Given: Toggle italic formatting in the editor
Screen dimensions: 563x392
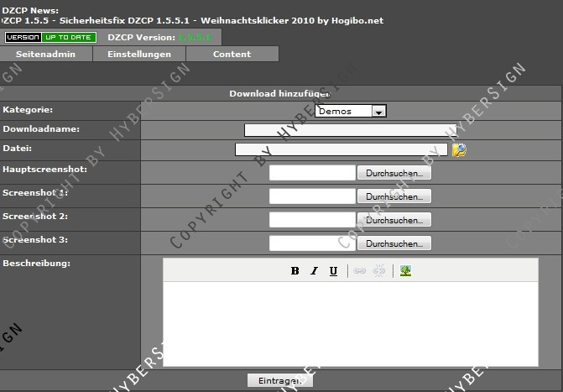Looking at the screenshot, I should tap(315, 270).
